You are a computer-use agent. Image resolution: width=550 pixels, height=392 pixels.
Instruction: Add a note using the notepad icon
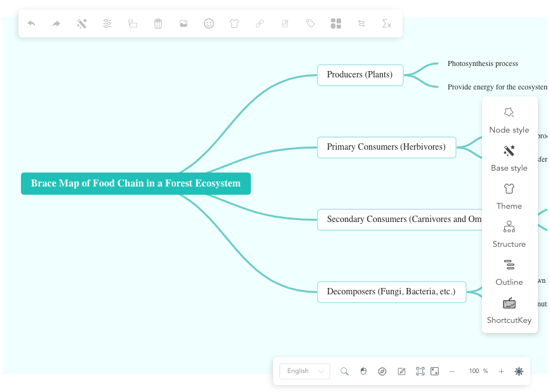pyautogui.click(x=285, y=23)
